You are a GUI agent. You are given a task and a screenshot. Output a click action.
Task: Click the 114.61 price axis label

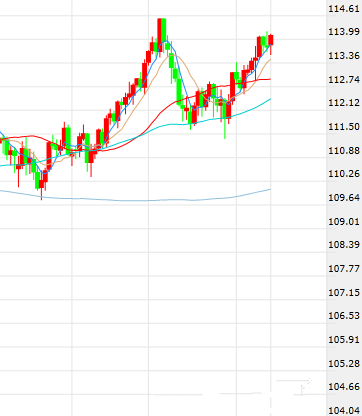pyautogui.click(x=344, y=8)
